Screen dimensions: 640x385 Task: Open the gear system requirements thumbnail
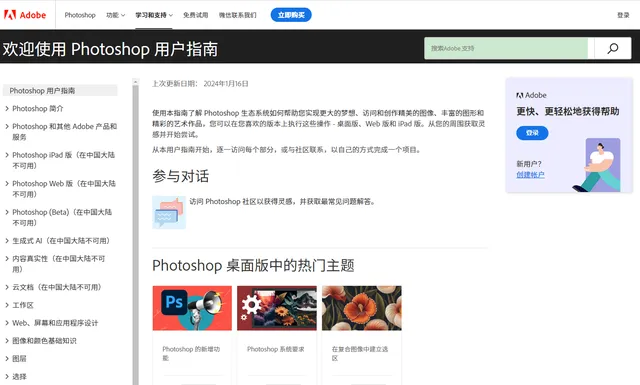[277, 308]
